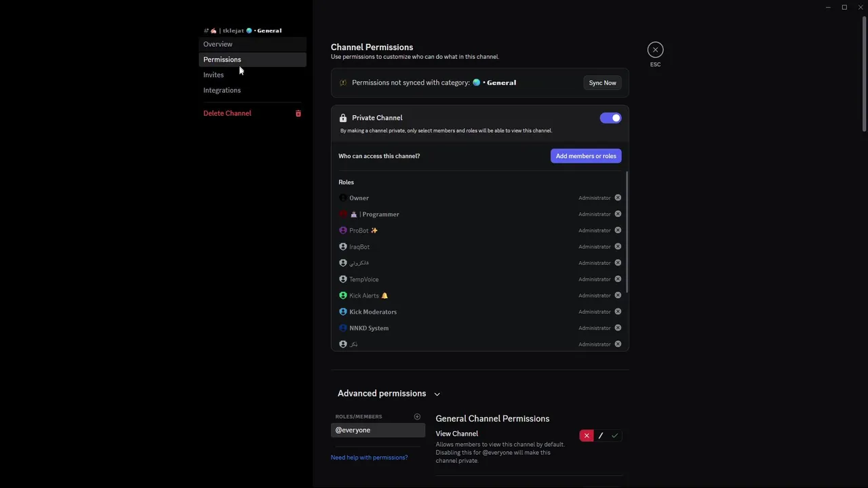Viewport: 868px width, 488px height.
Task: Remove ProBot role using its X icon
Action: click(618, 230)
